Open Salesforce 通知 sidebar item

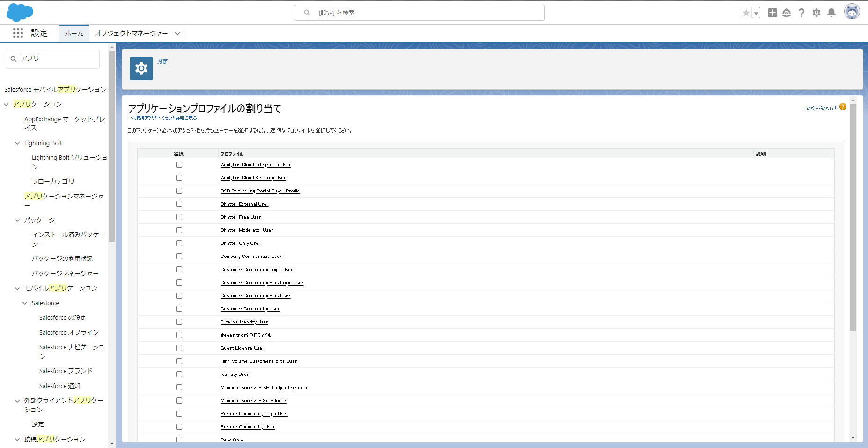pyautogui.click(x=60, y=386)
